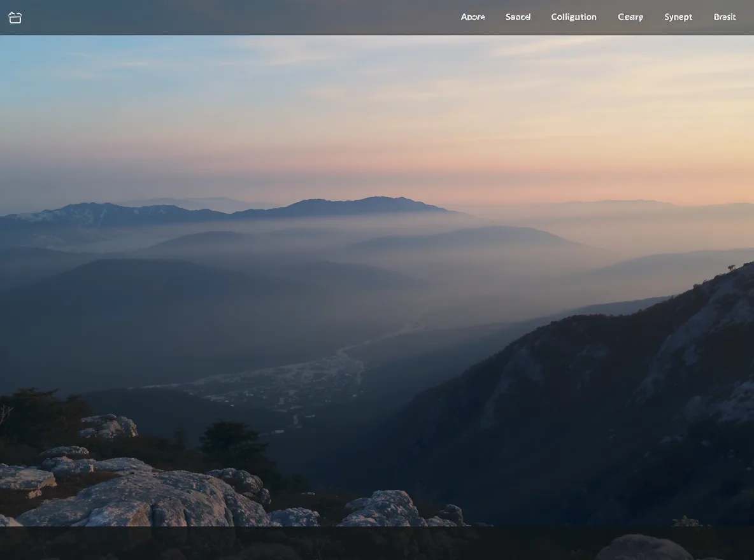The image size is (754, 560).
Task: Open the Ceary nav link
Action: tap(630, 17)
